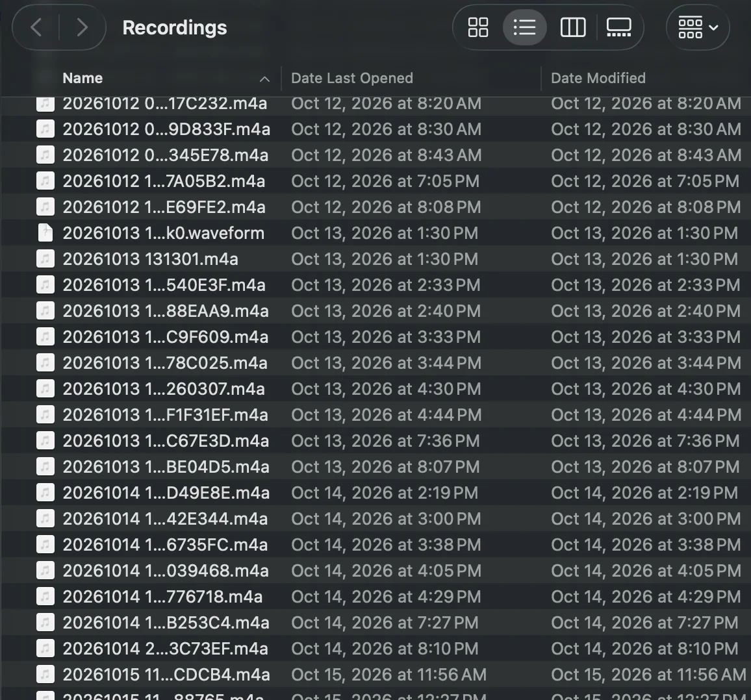Select file name 20261013 1...F1F31EF.m4a
This screenshot has width=751, height=700.
point(166,415)
